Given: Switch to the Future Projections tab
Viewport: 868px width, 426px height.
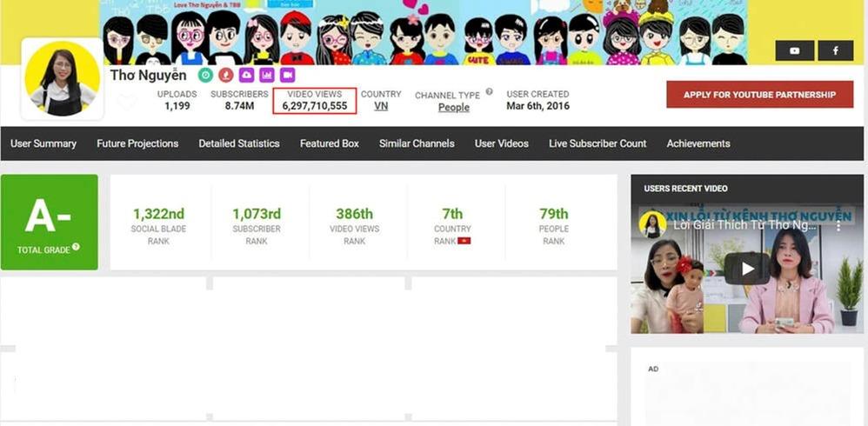Looking at the screenshot, I should (x=137, y=143).
